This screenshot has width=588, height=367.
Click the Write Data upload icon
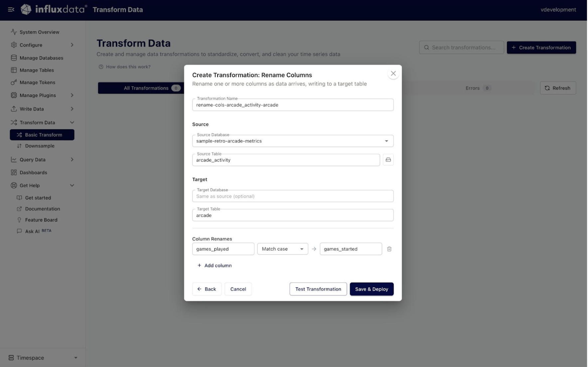click(x=14, y=109)
